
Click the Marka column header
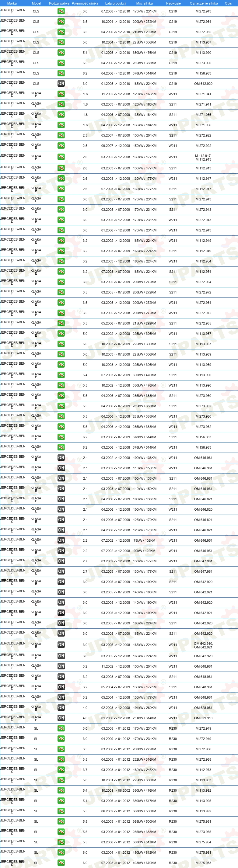point(12,3)
